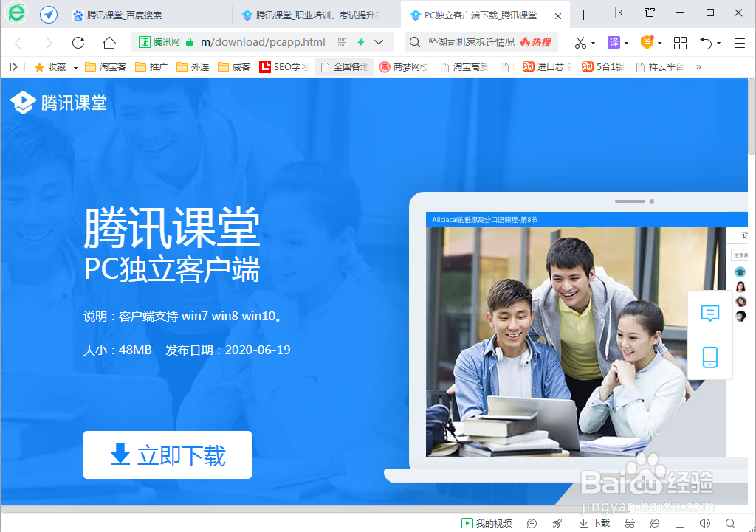Expand the address bar dropdown chevron
The width and height of the screenshot is (756, 532).
379,42
